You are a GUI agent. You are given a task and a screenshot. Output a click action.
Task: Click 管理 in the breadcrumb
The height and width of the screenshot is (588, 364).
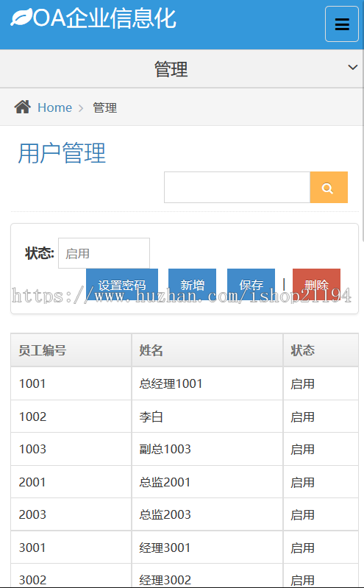(105, 108)
